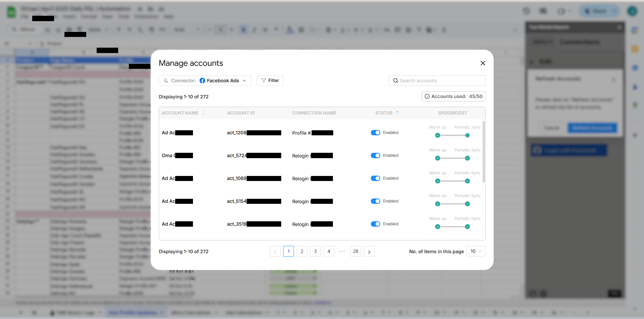644x319 pixels.
Task: Open Google Keep from the right side panel
Action: [x=635, y=49]
